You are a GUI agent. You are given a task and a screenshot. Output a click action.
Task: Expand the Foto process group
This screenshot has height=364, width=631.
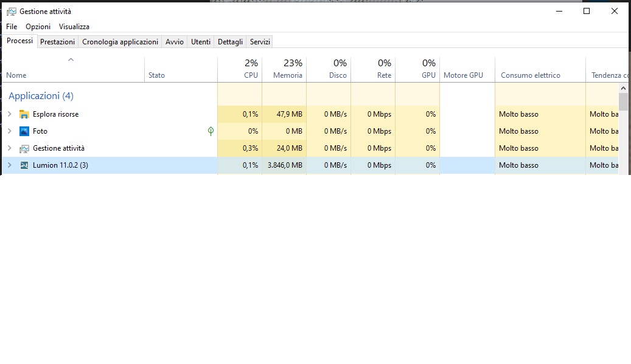(x=10, y=131)
